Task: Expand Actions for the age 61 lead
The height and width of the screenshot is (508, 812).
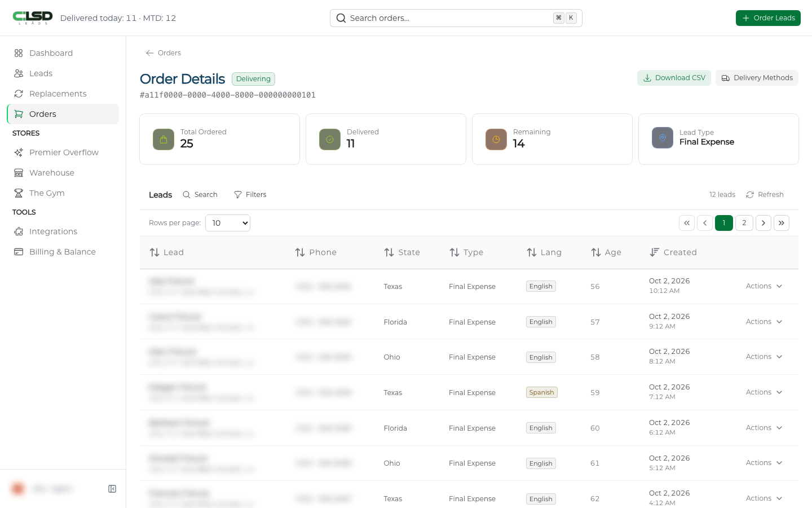Action: pos(764,463)
